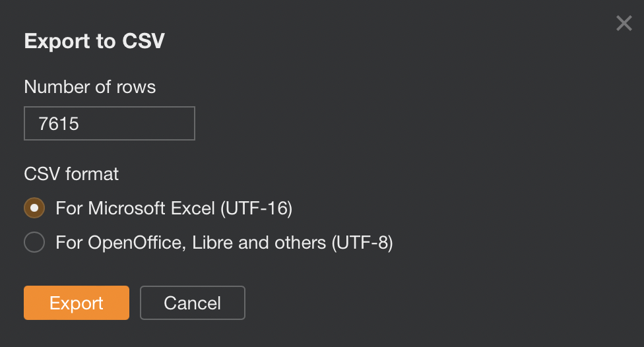This screenshot has height=347, width=644.
Task: Confirm export by clicking Export
Action: [77, 303]
